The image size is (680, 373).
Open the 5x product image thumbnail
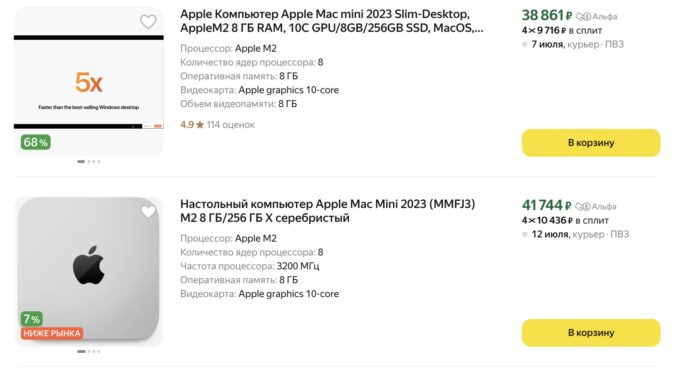click(x=89, y=82)
